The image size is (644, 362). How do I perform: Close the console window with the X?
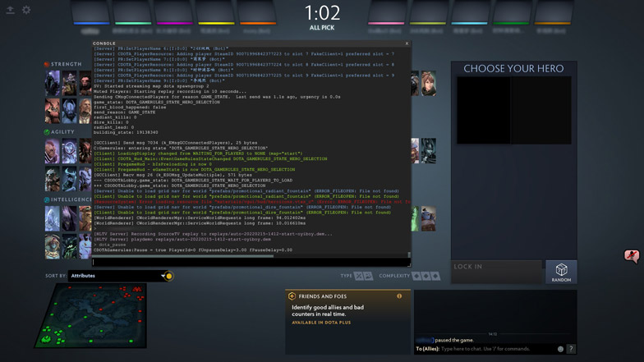407,44
